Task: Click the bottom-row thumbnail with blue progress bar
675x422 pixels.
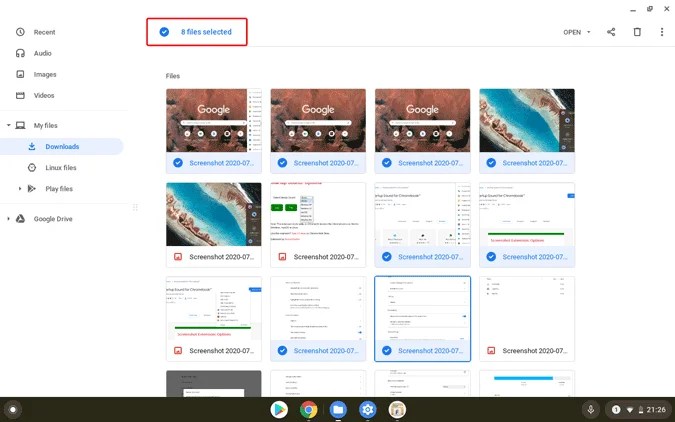Action: pos(527,383)
